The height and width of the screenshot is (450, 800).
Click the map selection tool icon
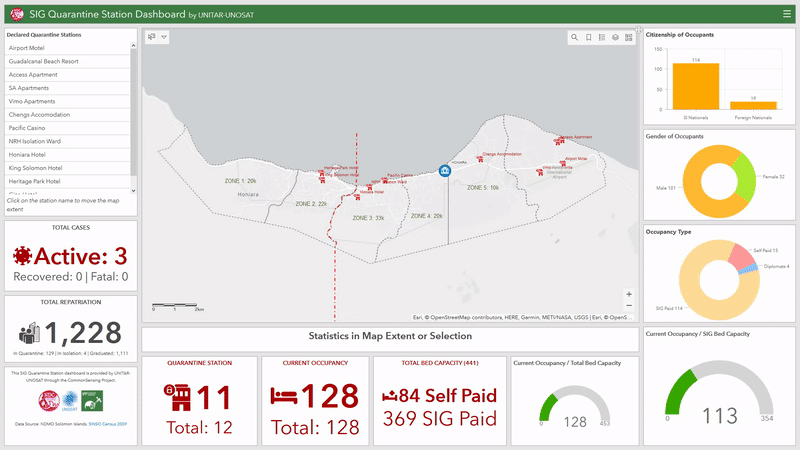click(152, 37)
